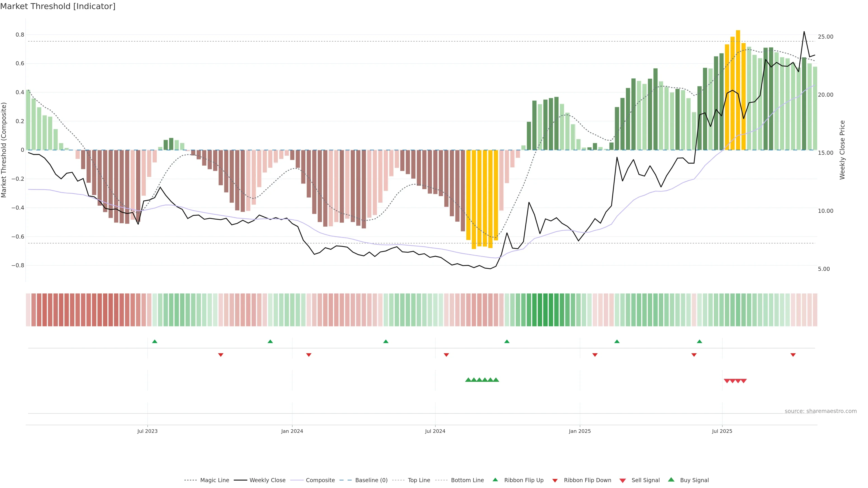The height and width of the screenshot is (488, 868).
Task: Click the Ribbon Flip Up legend triangle
Action: tap(495, 480)
